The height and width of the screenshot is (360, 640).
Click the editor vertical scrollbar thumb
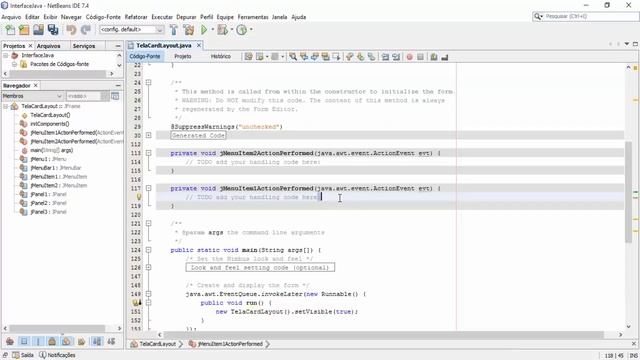point(628,192)
